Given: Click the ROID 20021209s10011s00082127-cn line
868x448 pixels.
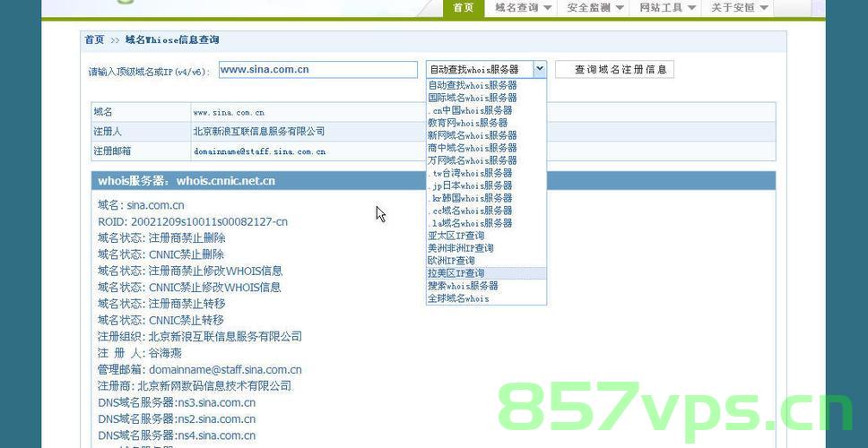Looking at the screenshot, I should pyautogui.click(x=193, y=222).
